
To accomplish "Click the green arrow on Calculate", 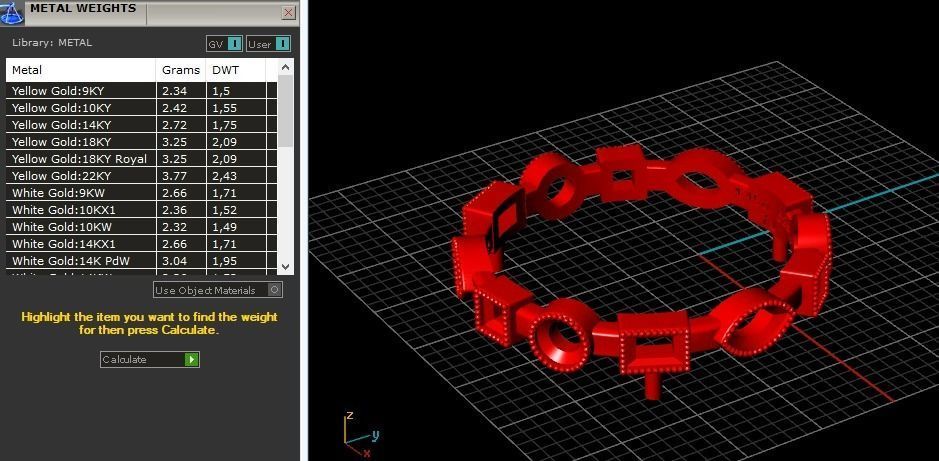I will coord(191,359).
